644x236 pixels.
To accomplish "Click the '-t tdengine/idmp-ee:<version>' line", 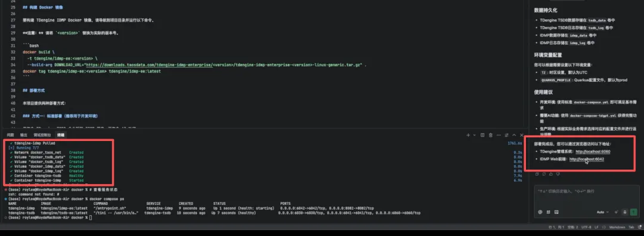I will coord(62,59).
